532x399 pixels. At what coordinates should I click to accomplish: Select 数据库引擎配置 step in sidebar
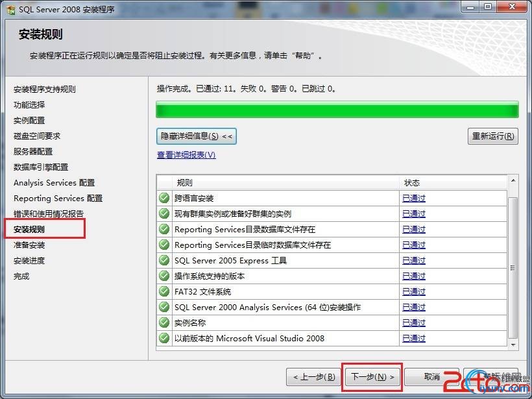coord(41,167)
